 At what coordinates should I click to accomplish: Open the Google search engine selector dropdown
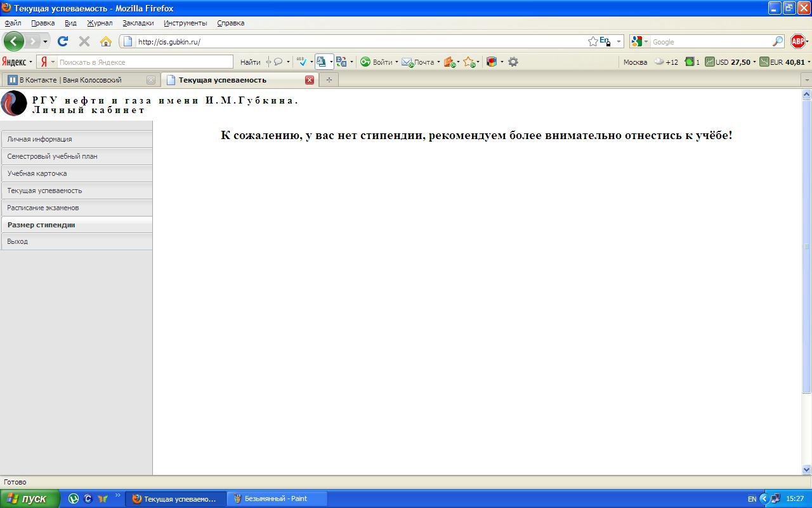[640, 41]
